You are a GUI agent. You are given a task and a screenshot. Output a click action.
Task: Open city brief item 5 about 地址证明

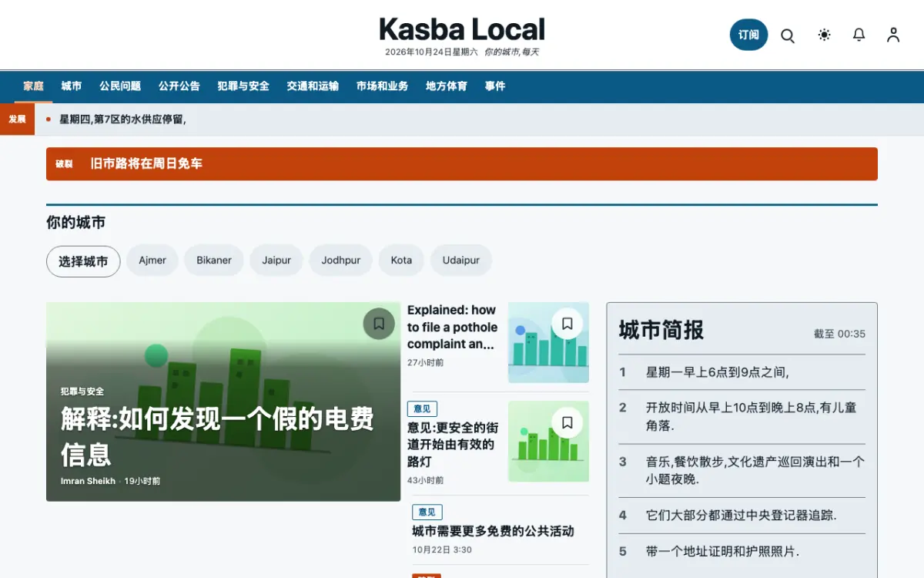742,552
